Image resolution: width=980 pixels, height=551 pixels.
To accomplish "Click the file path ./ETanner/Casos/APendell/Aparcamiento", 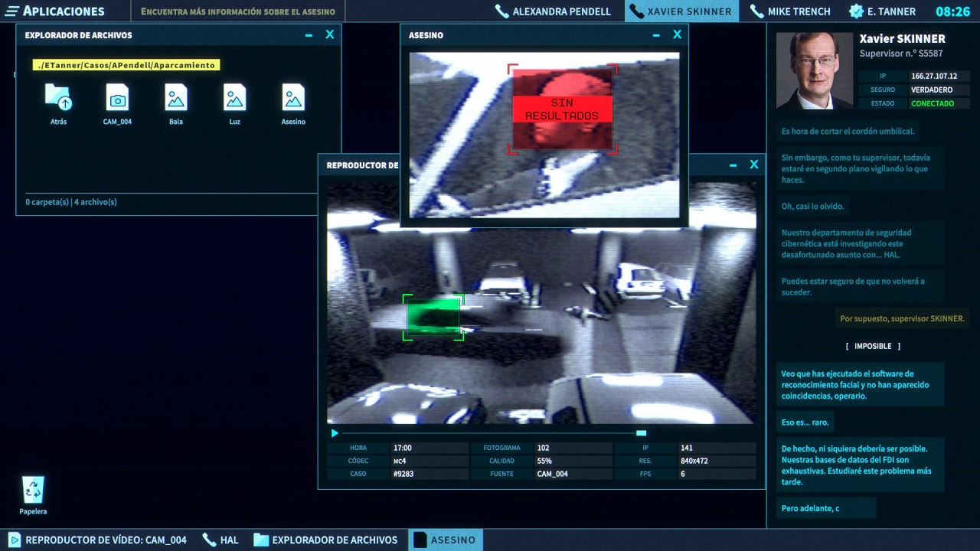I will [x=126, y=65].
